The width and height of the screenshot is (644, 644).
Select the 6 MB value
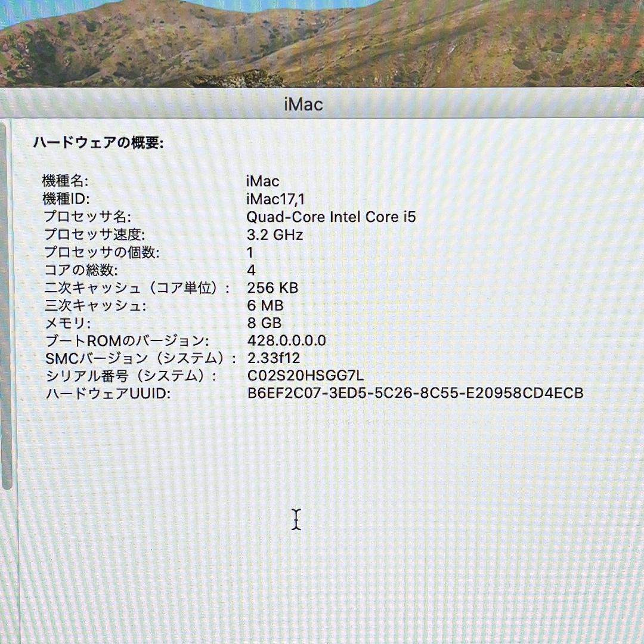click(265, 305)
